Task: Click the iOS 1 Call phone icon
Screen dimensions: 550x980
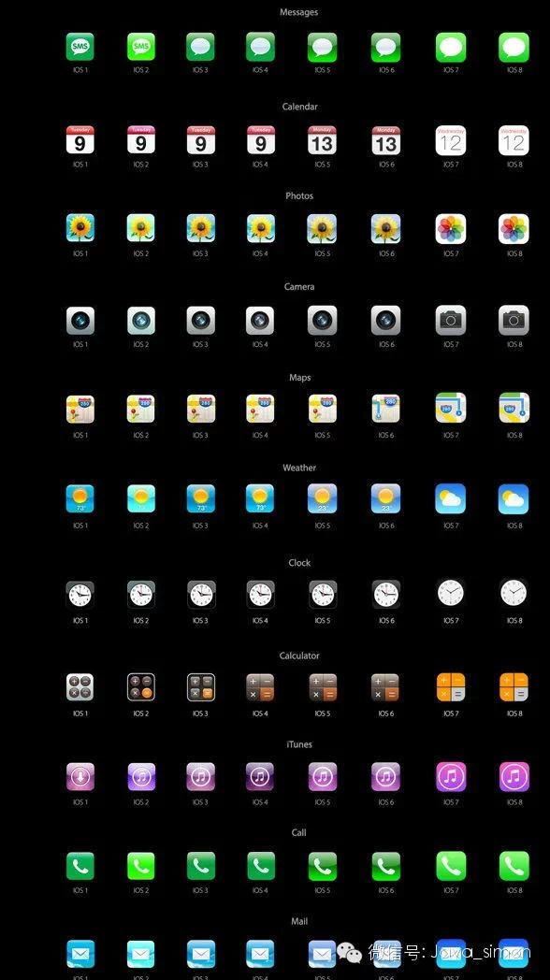Action: (x=80, y=866)
